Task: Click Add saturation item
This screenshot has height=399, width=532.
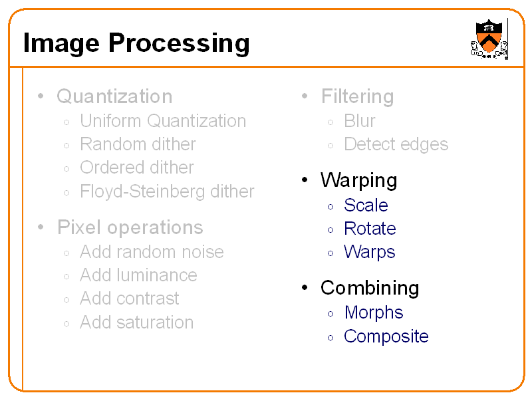Action: tap(136, 323)
